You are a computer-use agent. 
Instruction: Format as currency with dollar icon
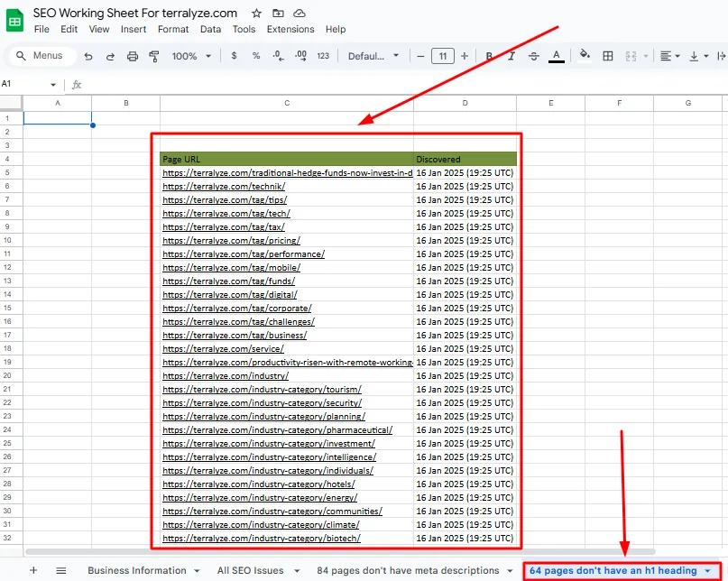234,56
